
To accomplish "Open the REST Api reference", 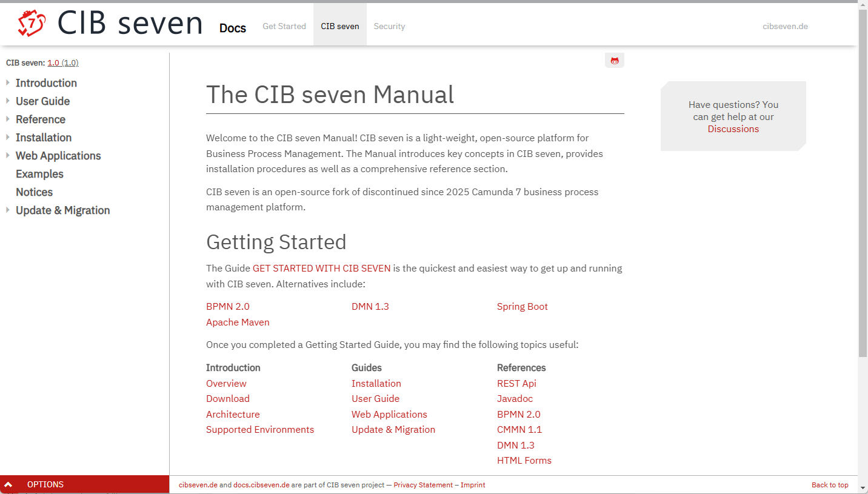I will coord(516,383).
